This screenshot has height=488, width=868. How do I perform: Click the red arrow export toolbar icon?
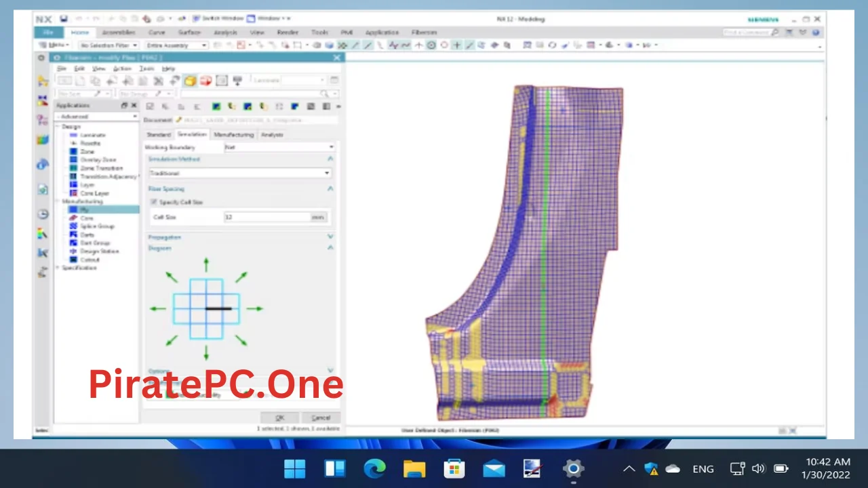205,81
